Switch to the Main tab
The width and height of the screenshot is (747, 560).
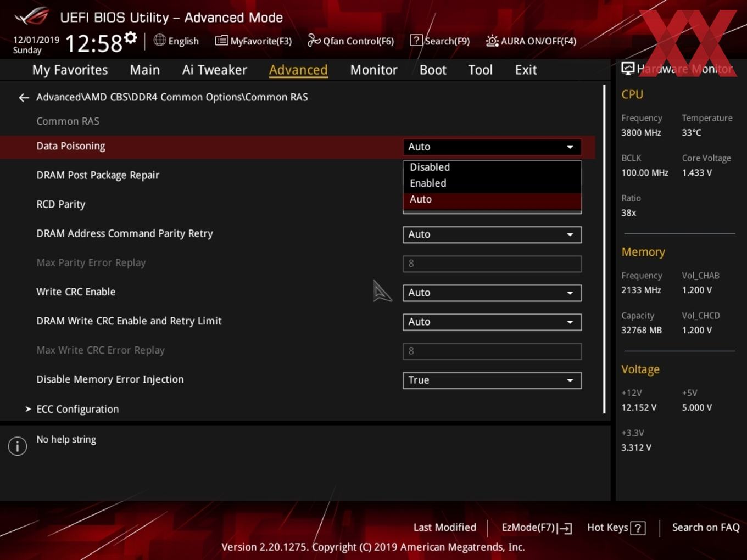pyautogui.click(x=145, y=70)
